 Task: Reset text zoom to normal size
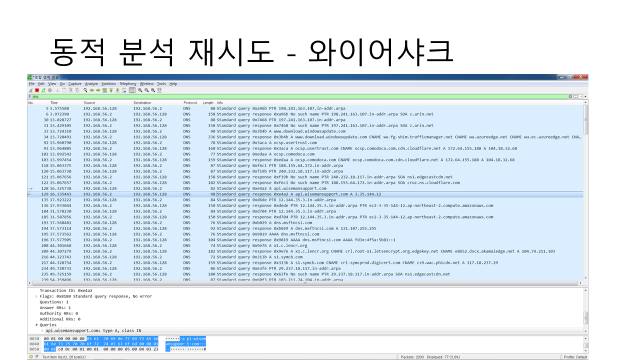click(153, 90)
